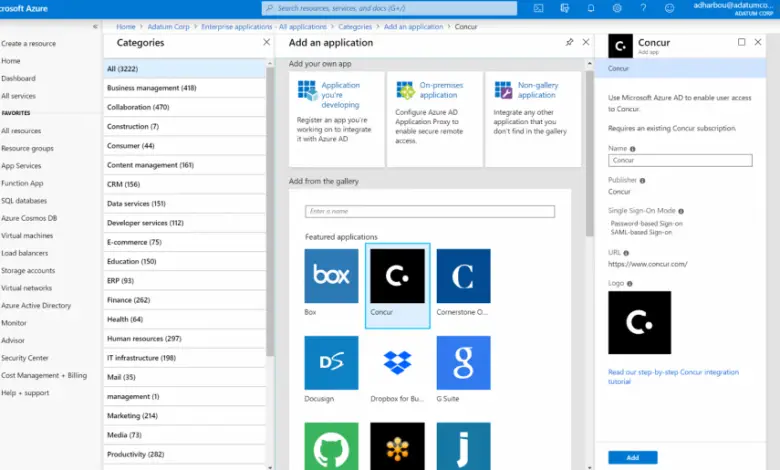Viewport: 780px width, 470px height.
Task: Open the Concur integration tutorial link
Action: [x=673, y=376]
